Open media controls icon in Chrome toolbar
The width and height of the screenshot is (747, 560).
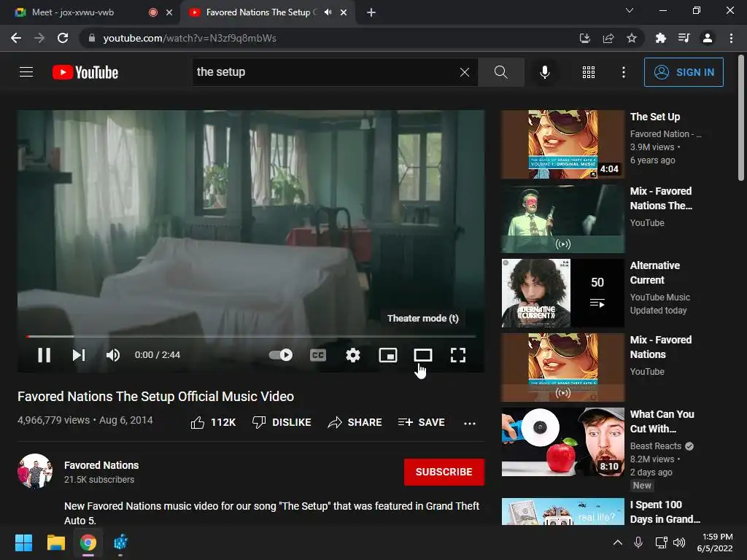pyautogui.click(x=684, y=38)
